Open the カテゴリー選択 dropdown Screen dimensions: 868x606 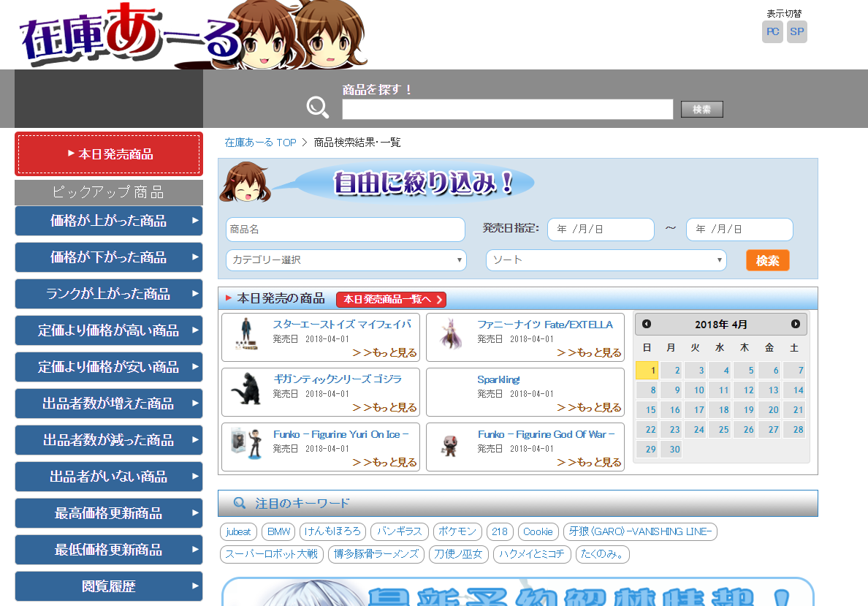(x=346, y=260)
